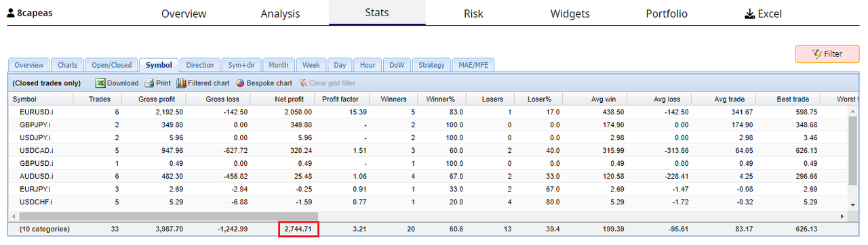Switch to the Strategy sub-tab
Viewport: 868px width, 245px height.
pos(431,65)
